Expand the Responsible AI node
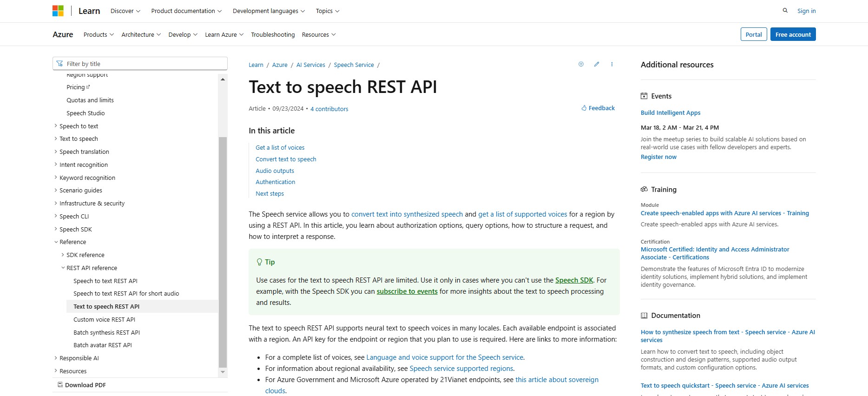This screenshot has height=396, width=868. coord(56,358)
